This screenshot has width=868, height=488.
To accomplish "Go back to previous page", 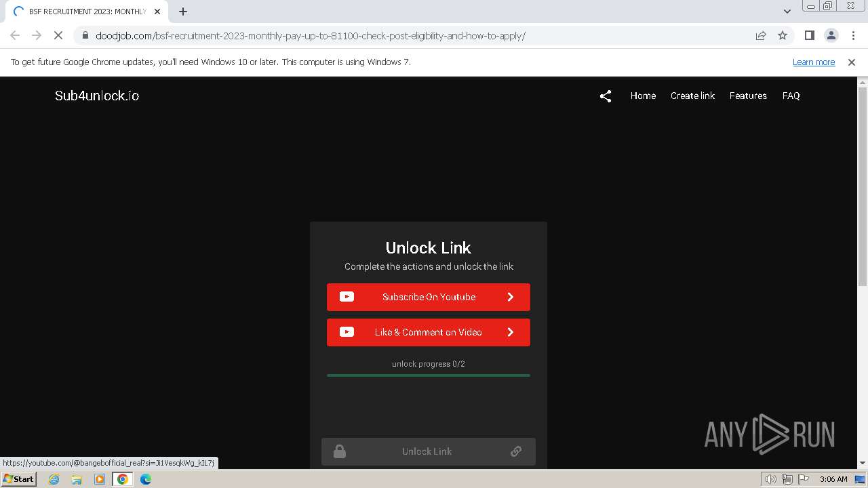I will (15, 35).
